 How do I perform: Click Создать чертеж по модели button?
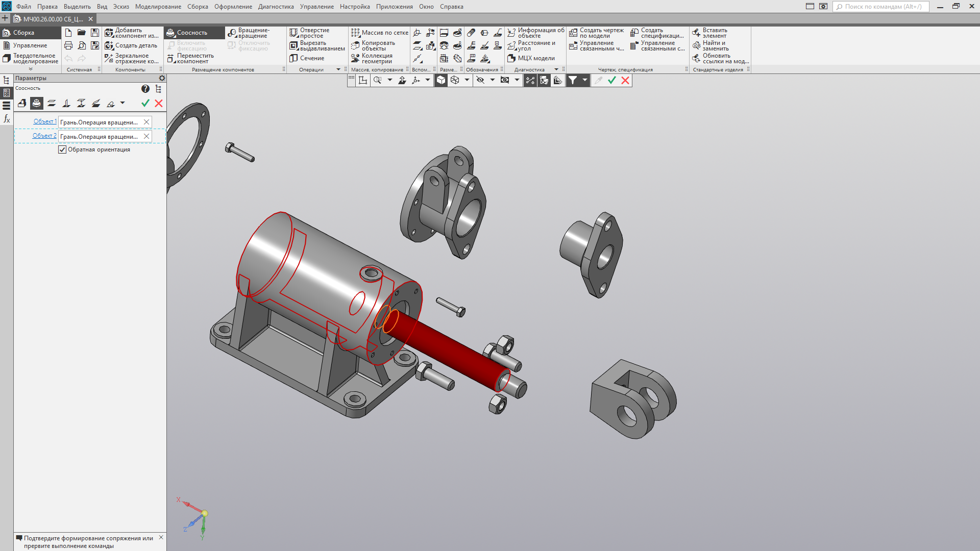pos(597,33)
